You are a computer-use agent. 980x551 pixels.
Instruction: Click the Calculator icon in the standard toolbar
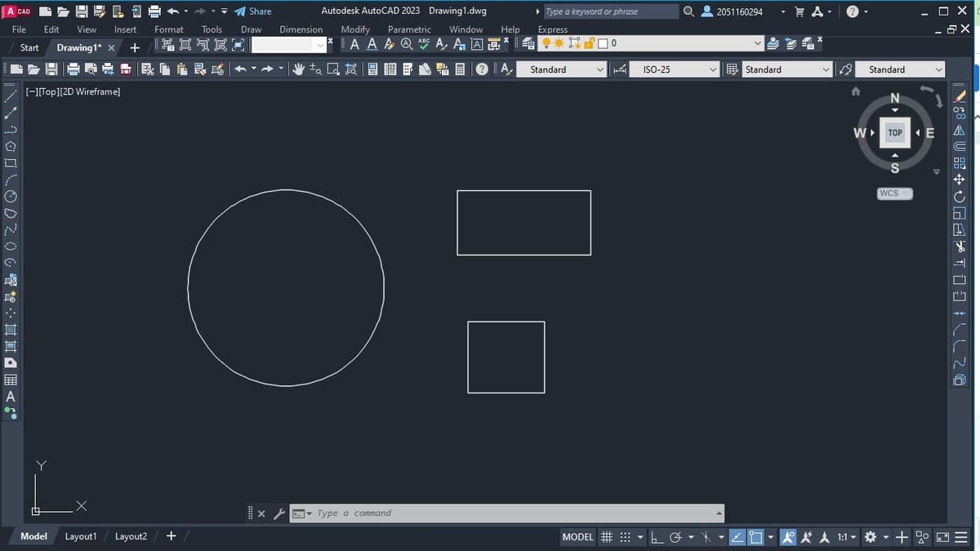pos(460,69)
